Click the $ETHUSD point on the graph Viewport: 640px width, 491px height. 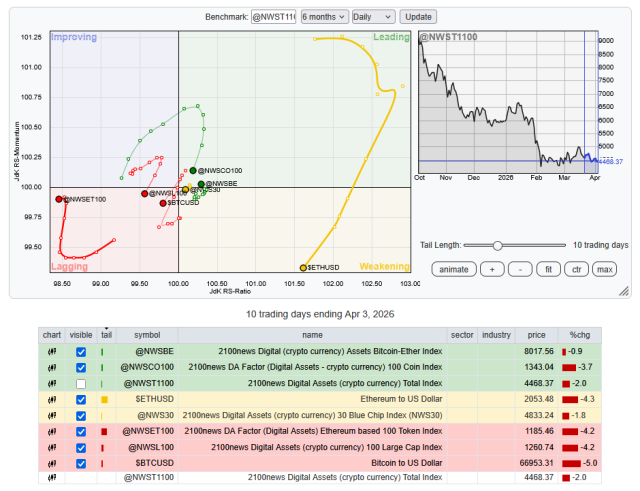pyautogui.click(x=303, y=267)
